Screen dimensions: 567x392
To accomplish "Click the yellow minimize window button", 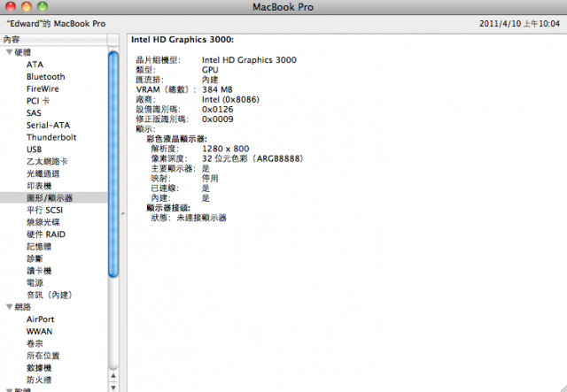I will tap(27, 6).
